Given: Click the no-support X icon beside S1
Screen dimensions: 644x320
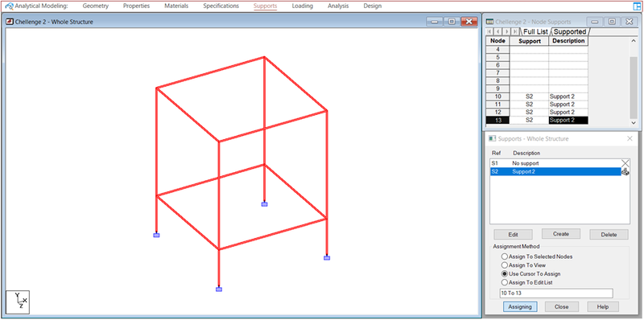Looking at the screenshot, I should pos(625,163).
